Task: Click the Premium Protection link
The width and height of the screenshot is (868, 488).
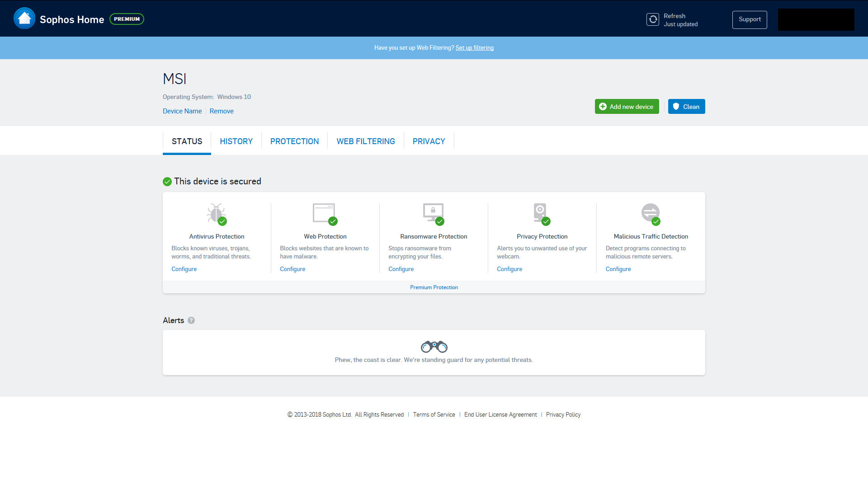Action: (434, 287)
